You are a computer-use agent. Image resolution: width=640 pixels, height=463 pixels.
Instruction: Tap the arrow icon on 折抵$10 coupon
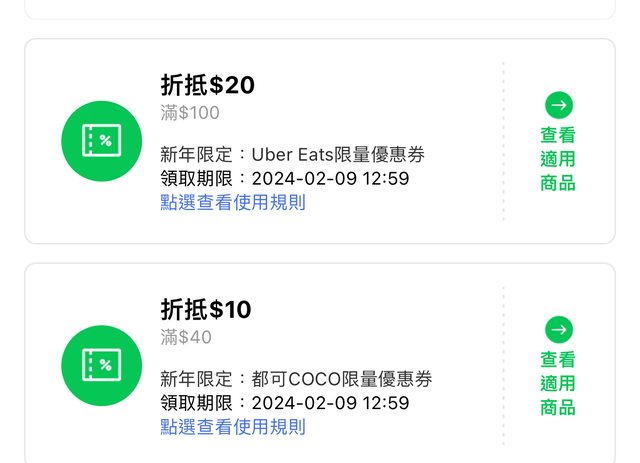coord(558,329)
